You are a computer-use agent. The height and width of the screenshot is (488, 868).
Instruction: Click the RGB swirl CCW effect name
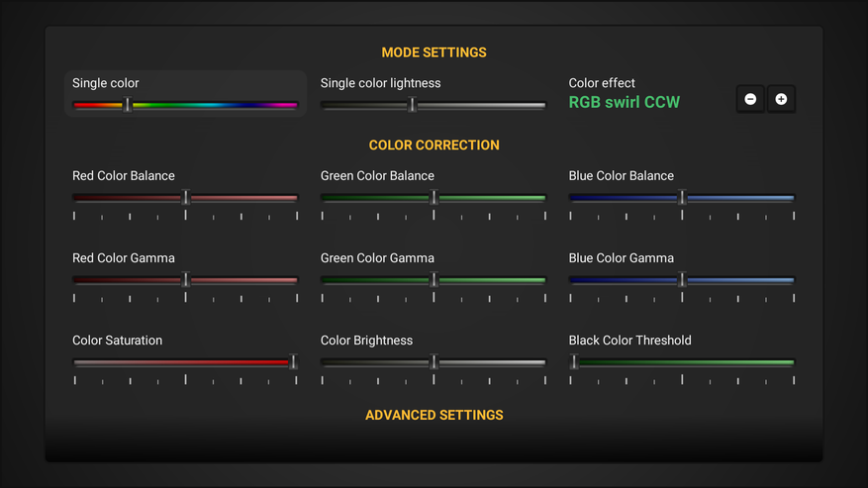click(x=624, y=103)
